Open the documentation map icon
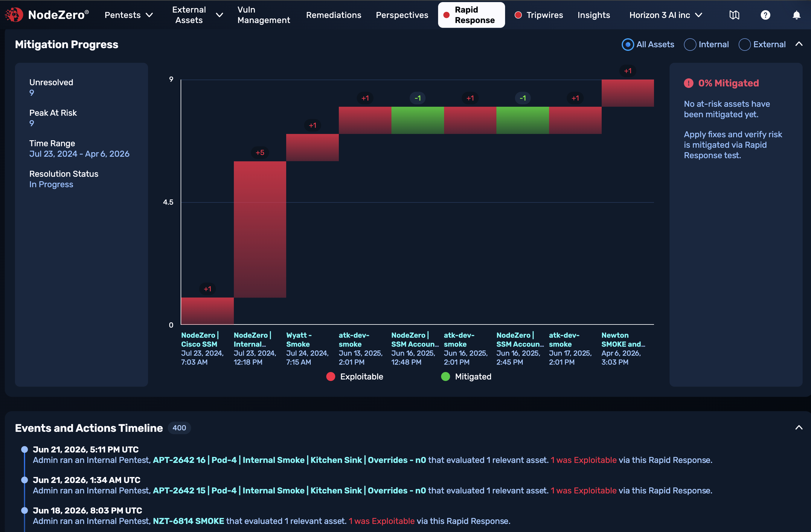 (734, 15)
